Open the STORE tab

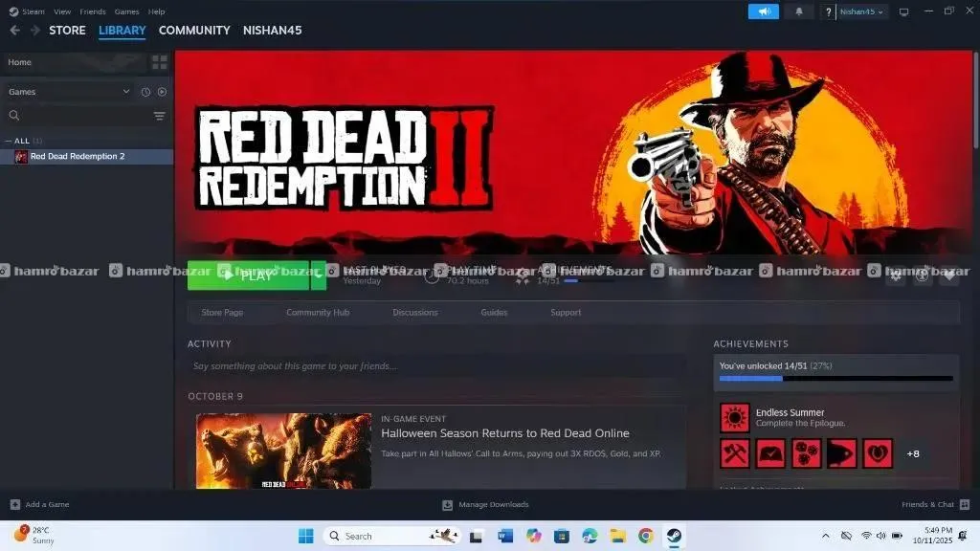tap(67, 31)
